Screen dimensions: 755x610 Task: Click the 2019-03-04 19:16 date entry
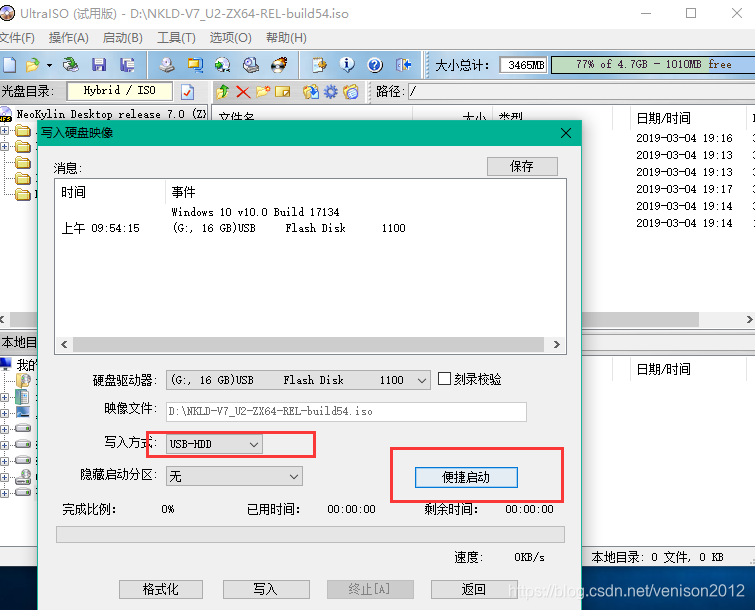click(x=684, y=138)
